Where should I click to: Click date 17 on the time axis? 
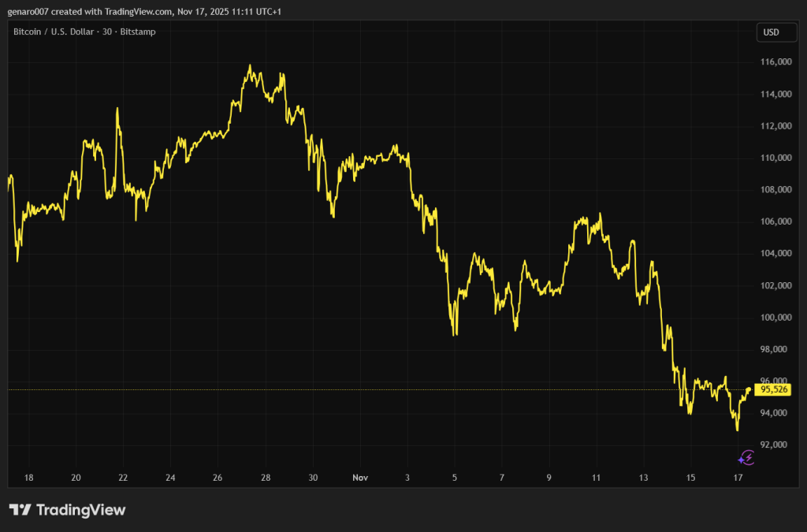click(x=738, y=478)
